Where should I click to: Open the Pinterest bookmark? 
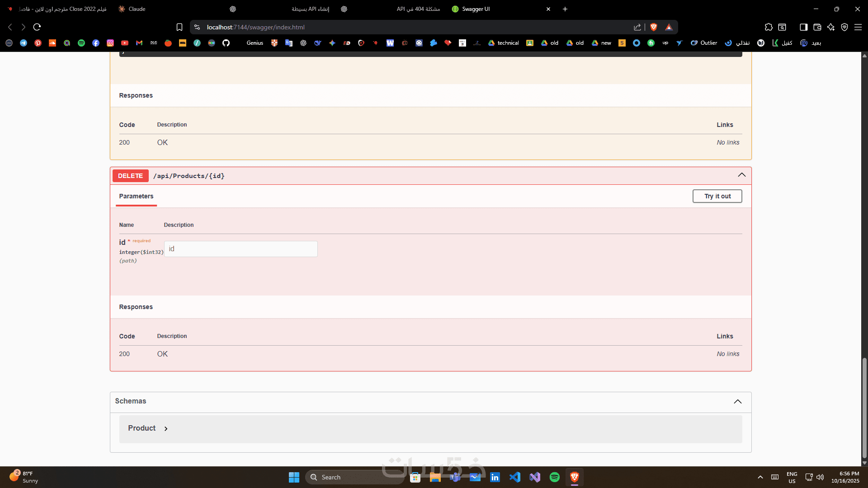[x=38, y=43]
